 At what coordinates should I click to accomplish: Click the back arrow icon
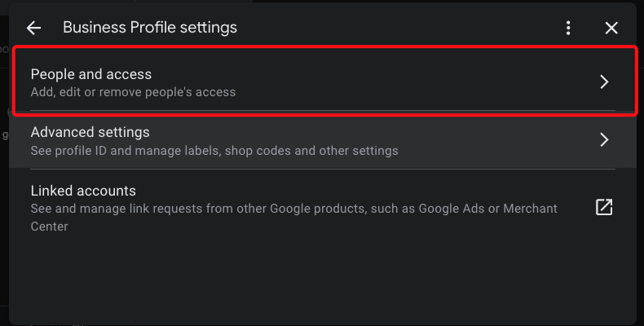33,28
